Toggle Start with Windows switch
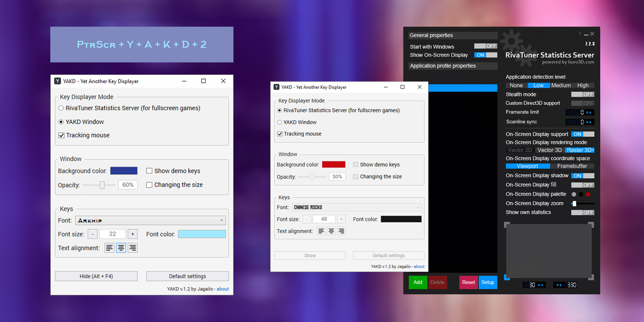 coord(486,46)
